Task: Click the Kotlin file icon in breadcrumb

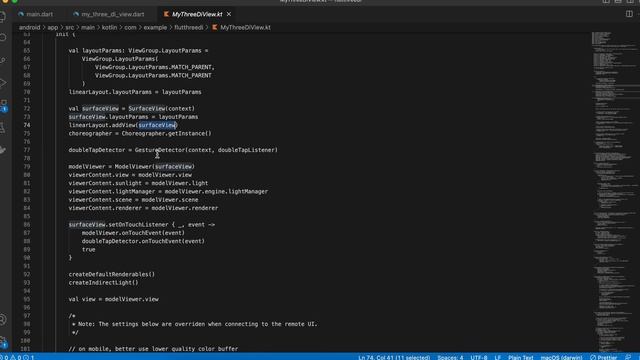Action: pyautogui.click(x=215, y=27)
